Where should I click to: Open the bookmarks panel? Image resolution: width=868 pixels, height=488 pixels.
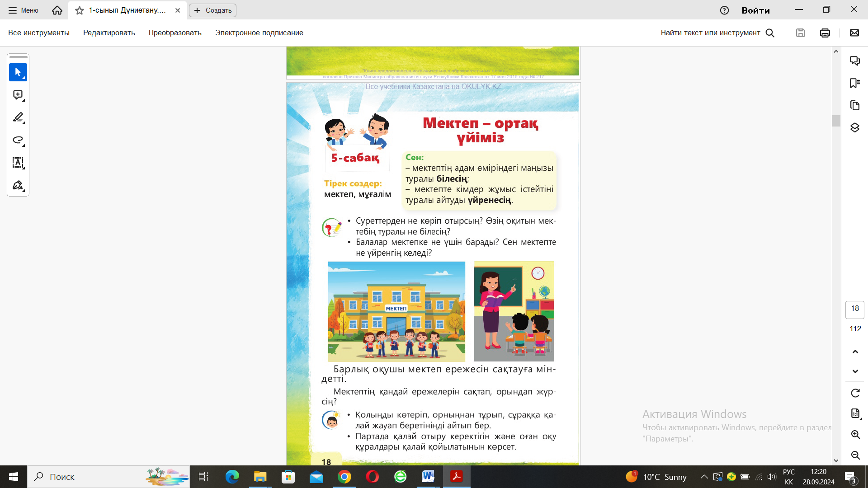[x=854, y=83]
